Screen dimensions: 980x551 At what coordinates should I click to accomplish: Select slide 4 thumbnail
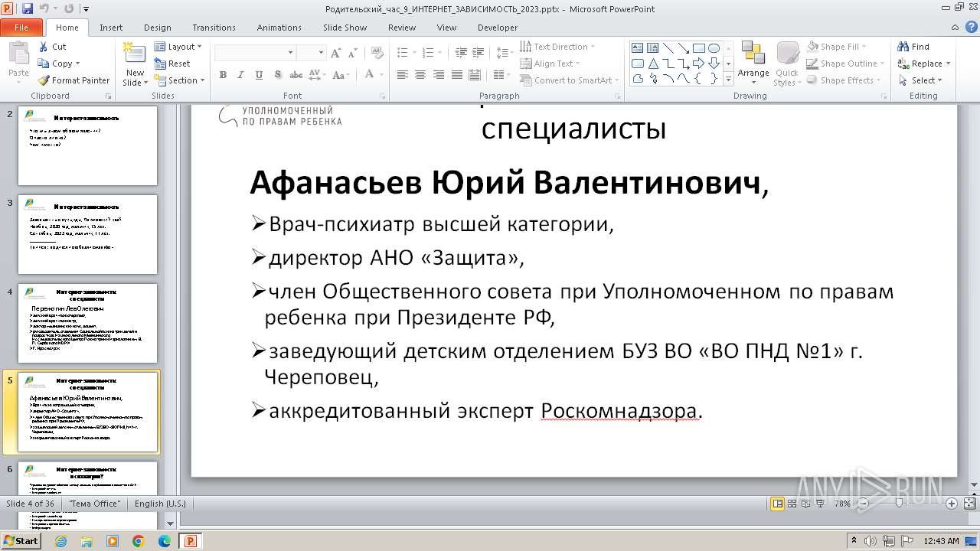pyautogui.click(x=87, y=323)
